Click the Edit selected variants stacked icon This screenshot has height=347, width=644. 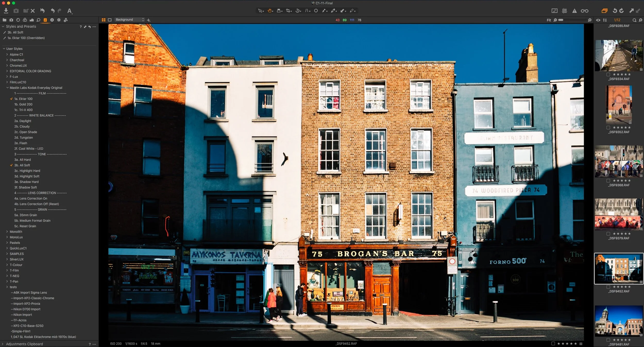[604, 11]
